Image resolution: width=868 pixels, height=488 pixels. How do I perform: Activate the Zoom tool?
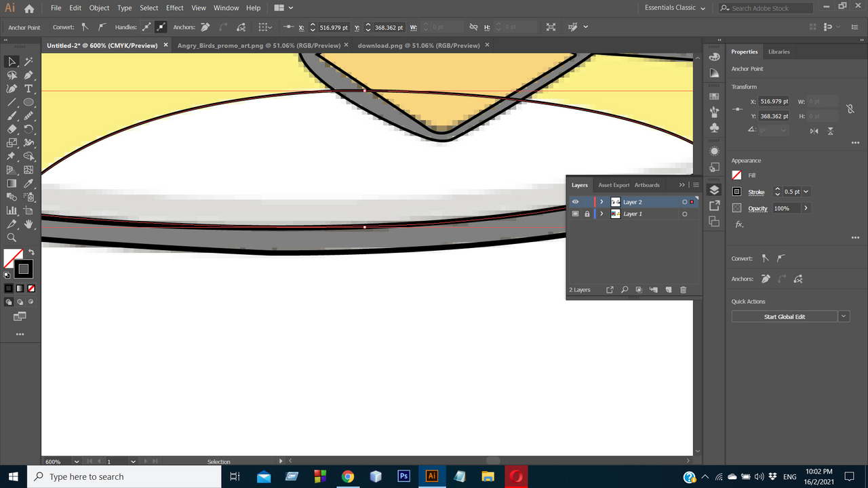[12, 238]
